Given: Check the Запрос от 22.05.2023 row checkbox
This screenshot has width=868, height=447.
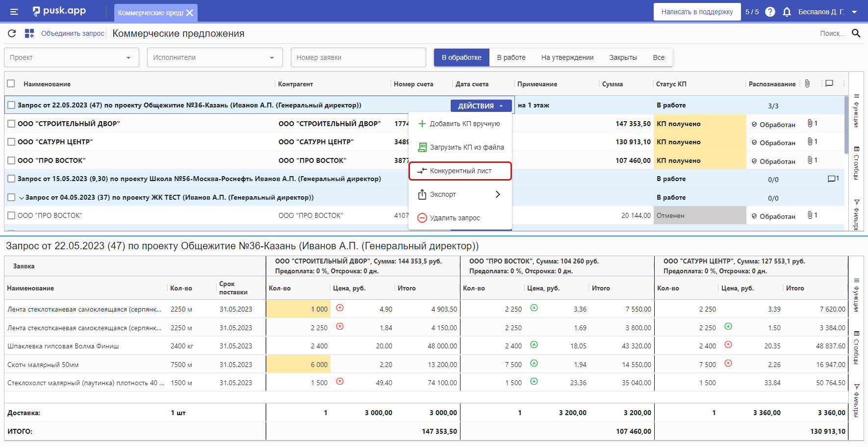Looking at the screenshot, I should click(x=11, y=105).
